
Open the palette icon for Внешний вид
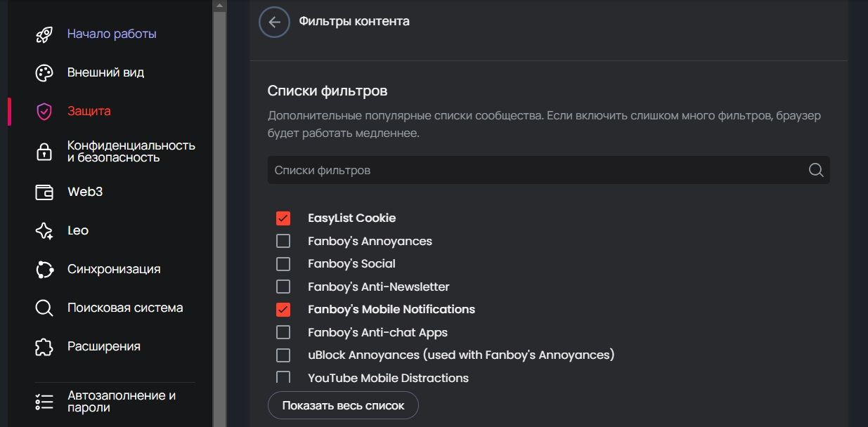(44, 73)
